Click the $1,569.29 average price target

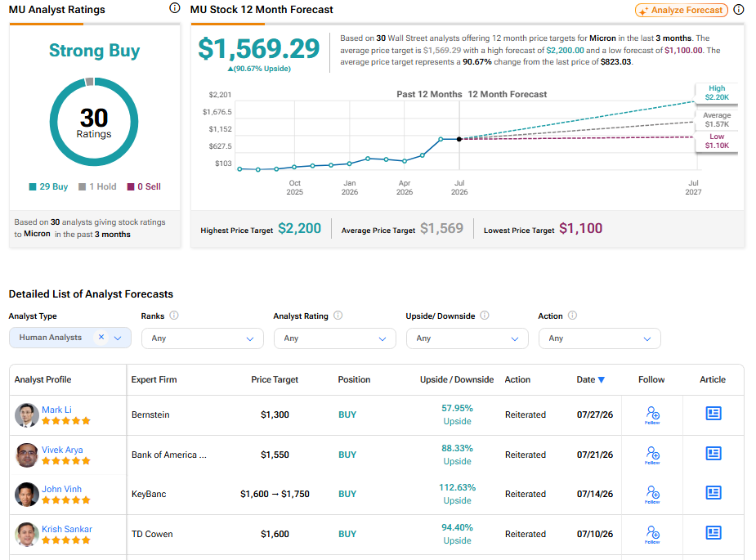pos(259,49)
